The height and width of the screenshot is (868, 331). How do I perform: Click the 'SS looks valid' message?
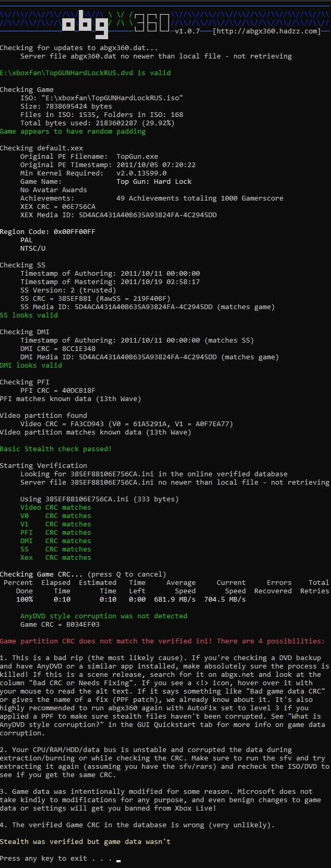[29, 315]
